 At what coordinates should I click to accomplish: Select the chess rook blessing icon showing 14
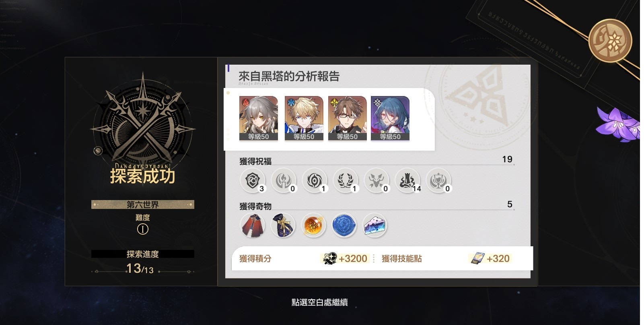pos(407,180)
